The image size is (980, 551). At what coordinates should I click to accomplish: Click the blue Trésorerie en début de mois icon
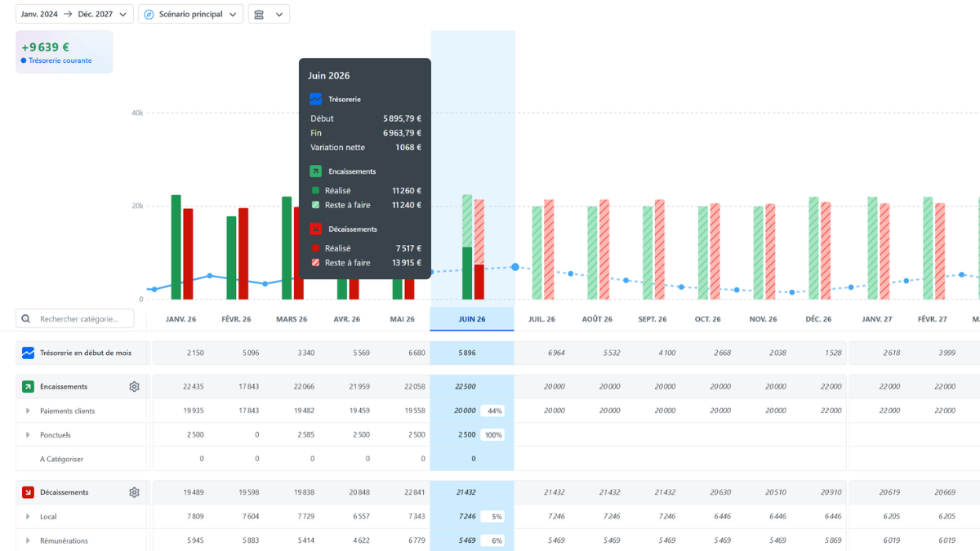(28, 353)
